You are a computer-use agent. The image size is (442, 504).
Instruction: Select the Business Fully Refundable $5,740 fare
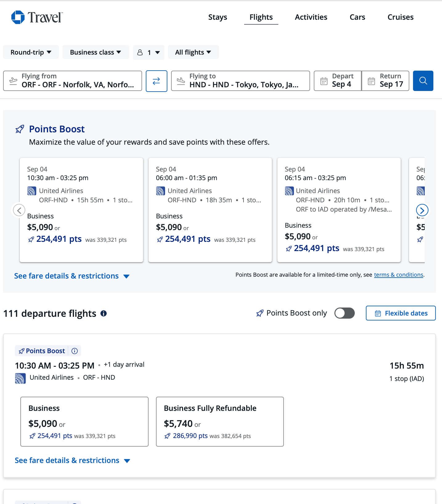point(220,422)
